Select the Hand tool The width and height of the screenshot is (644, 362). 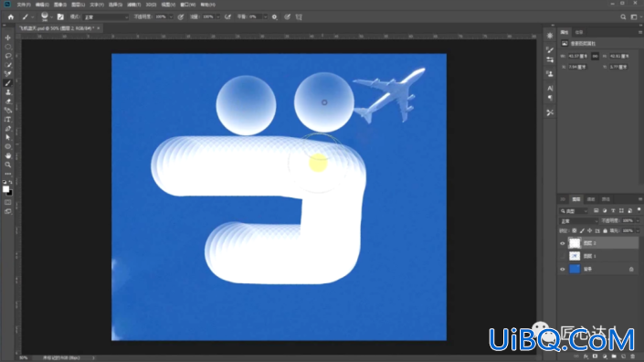tap(8, 155)
